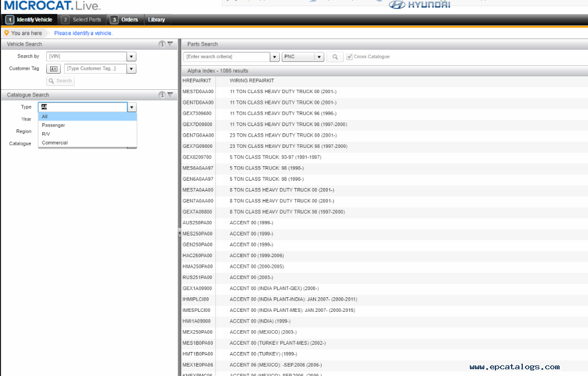Click the Catalogue Search info icon
This screenshot has height=376, width=588.
coord(162,95)
